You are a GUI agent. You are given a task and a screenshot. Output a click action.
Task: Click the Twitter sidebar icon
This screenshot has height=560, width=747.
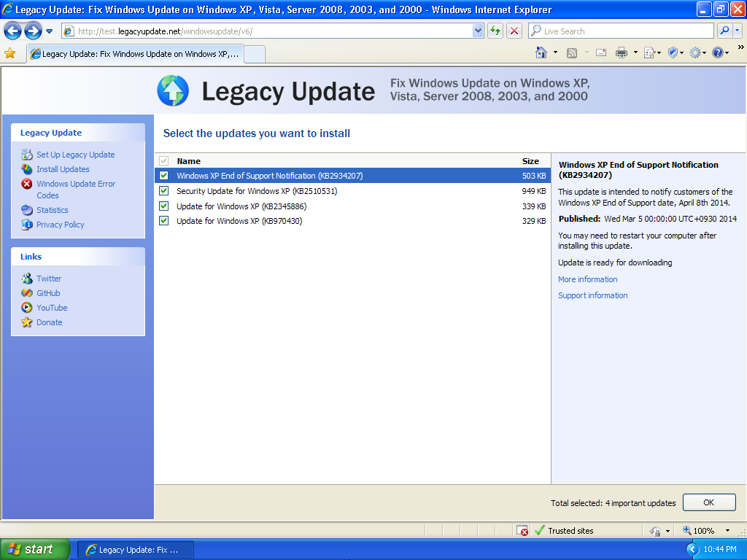27,279
